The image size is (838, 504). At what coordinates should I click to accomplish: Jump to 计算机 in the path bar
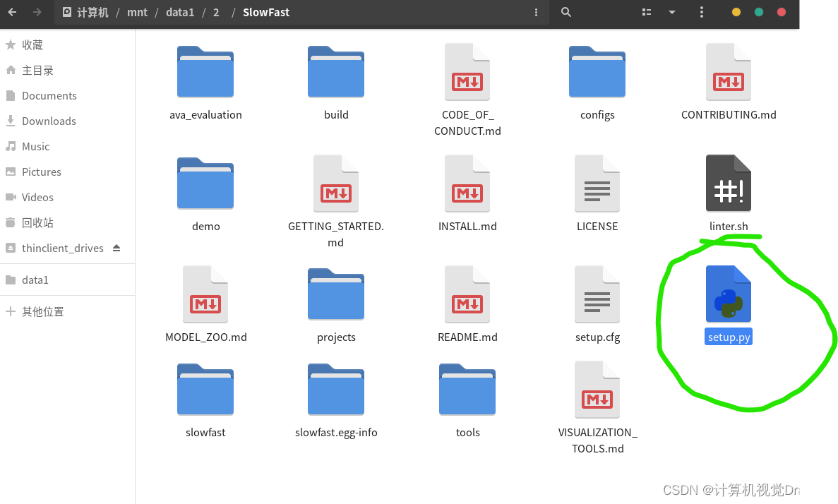[85, 12]
